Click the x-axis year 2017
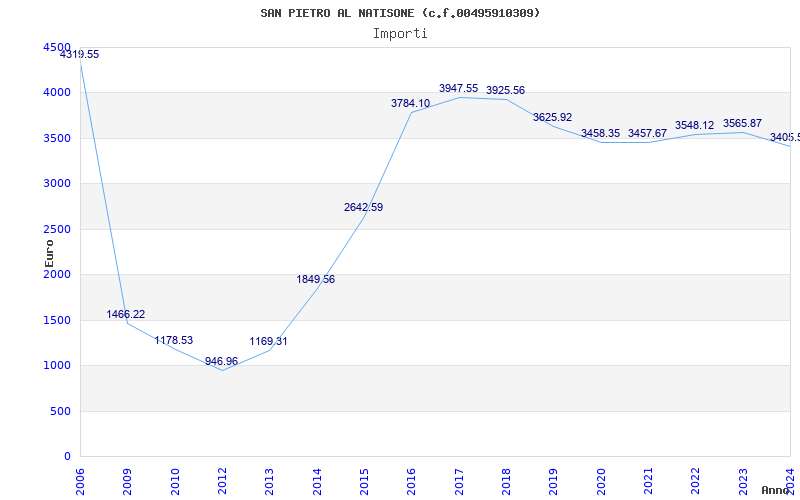800x500 pixels. coord(459,482)
